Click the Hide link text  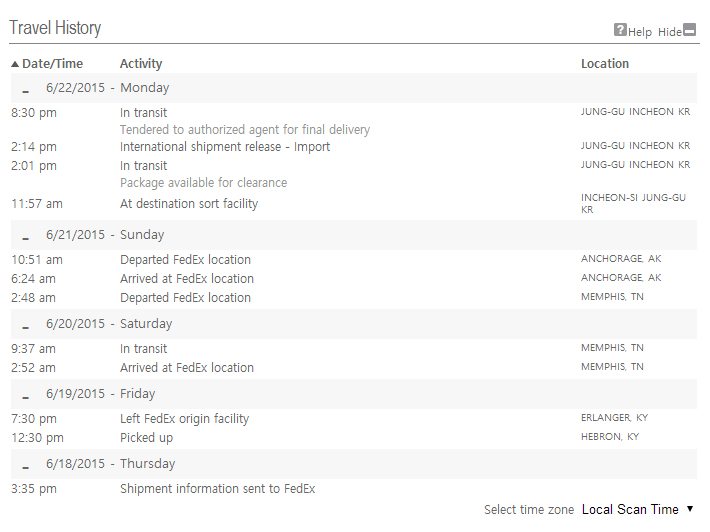[x=669, y=32]
